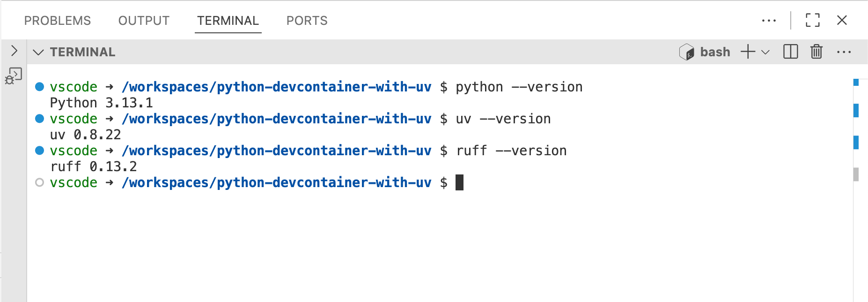Open terminal section more actions menu

844,52
